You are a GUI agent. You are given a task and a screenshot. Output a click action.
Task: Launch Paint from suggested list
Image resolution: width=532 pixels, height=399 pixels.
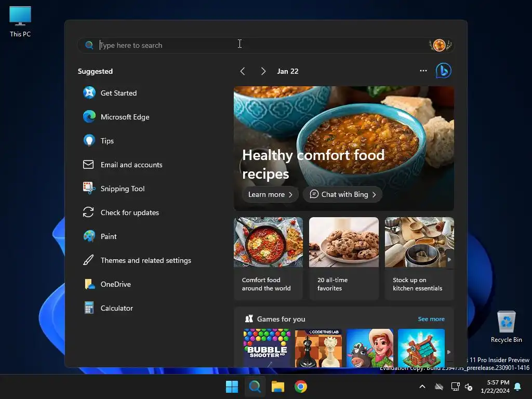point(100,236)
